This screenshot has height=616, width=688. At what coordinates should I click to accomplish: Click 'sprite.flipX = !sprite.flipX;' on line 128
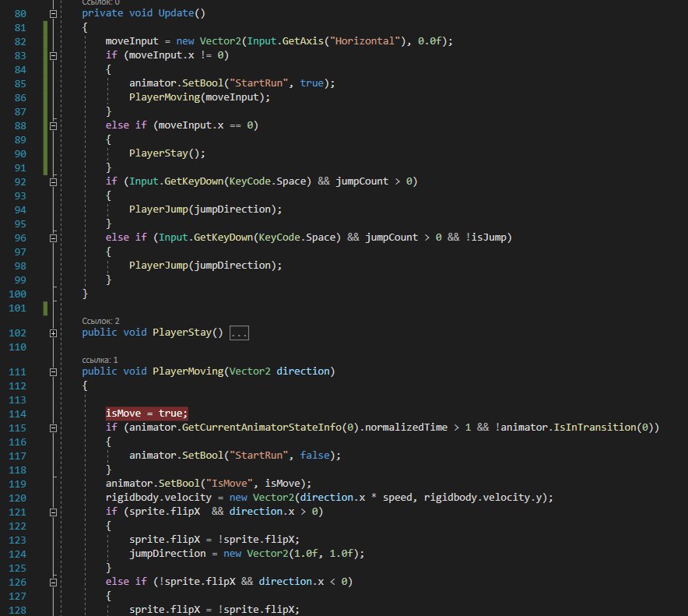[x=214, y=610]
